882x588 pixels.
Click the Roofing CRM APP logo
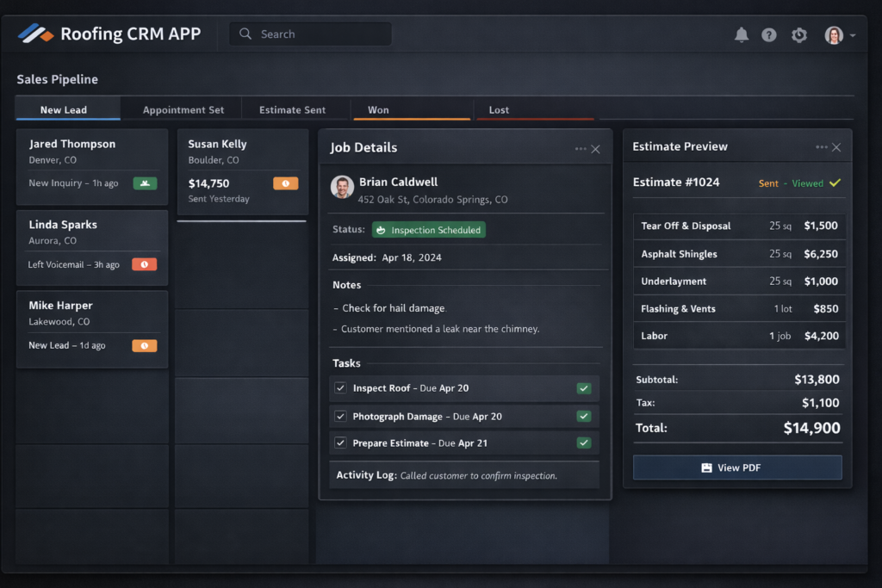36,34
